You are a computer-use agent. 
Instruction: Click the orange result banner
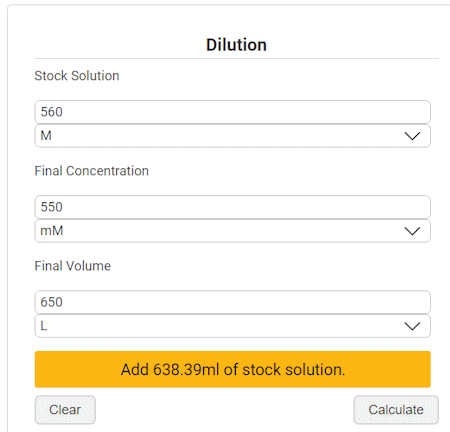[x=233, y=369]
